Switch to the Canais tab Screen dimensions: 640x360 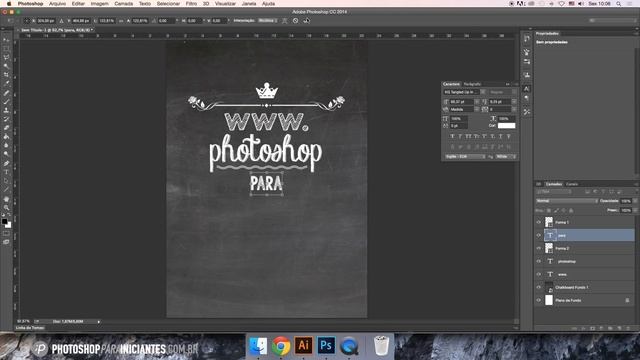(572, 184)
